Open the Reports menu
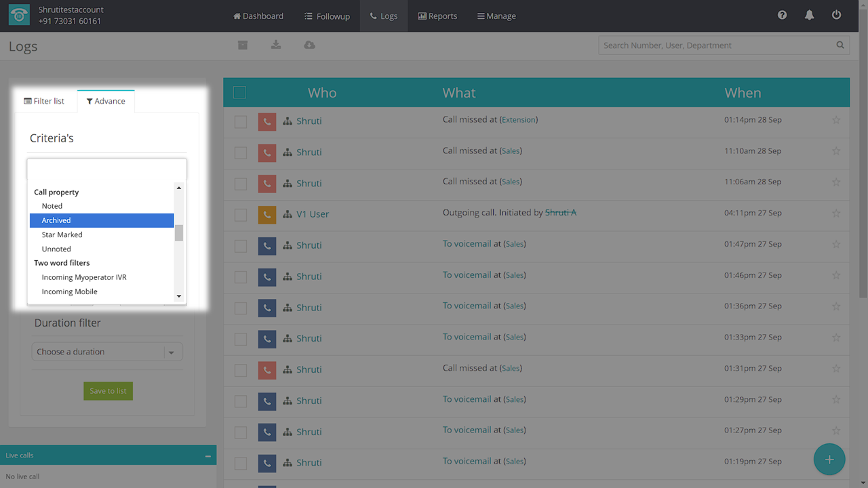Screen dimensions: 868x488 pyautogui.click(x=437, y=16)
